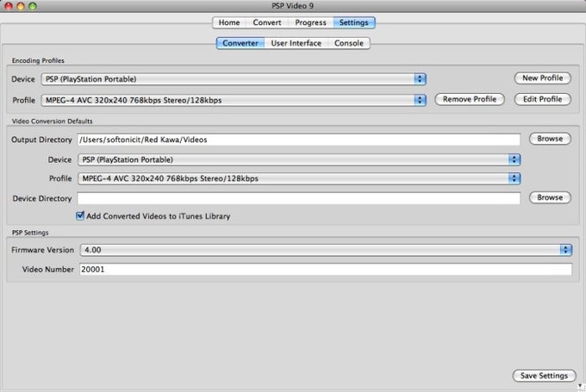Click the Video Number field
Viewport: 586px width, 392px height.
click(326, 269)
